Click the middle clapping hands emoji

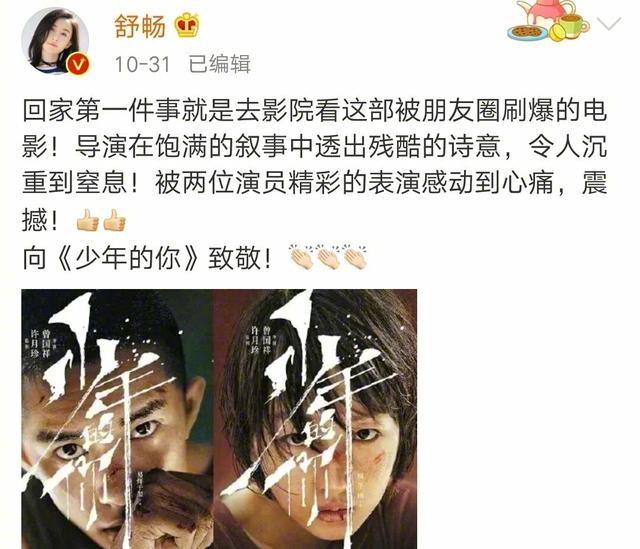[x=328, y=257]
